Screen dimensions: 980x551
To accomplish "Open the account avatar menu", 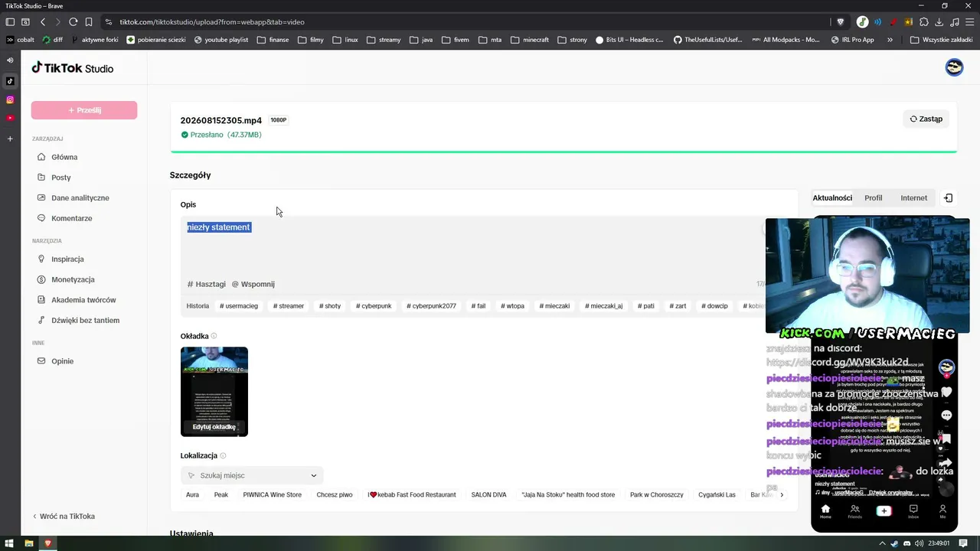I will click(x=954, y=67).
